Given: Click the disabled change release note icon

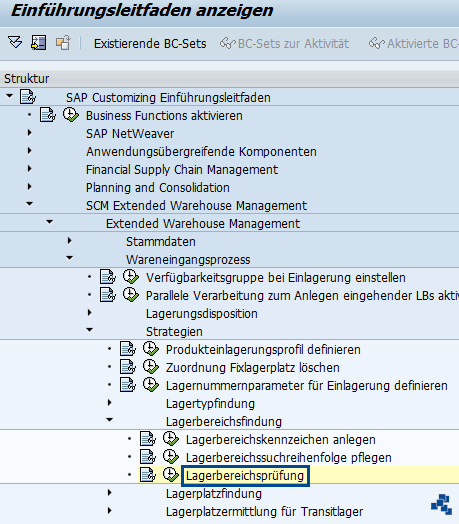Looking at the screenshot, I should pos(63,43).
